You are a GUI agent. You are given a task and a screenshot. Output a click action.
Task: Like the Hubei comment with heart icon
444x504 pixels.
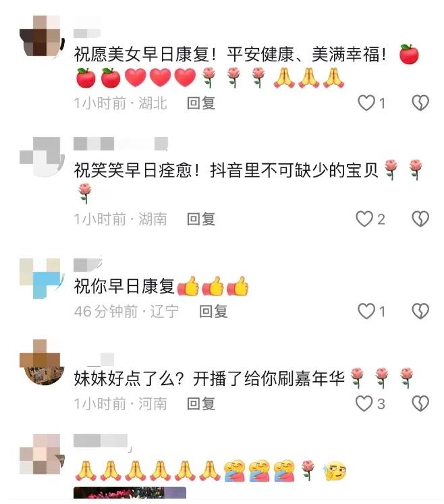(x=366, y=103)
